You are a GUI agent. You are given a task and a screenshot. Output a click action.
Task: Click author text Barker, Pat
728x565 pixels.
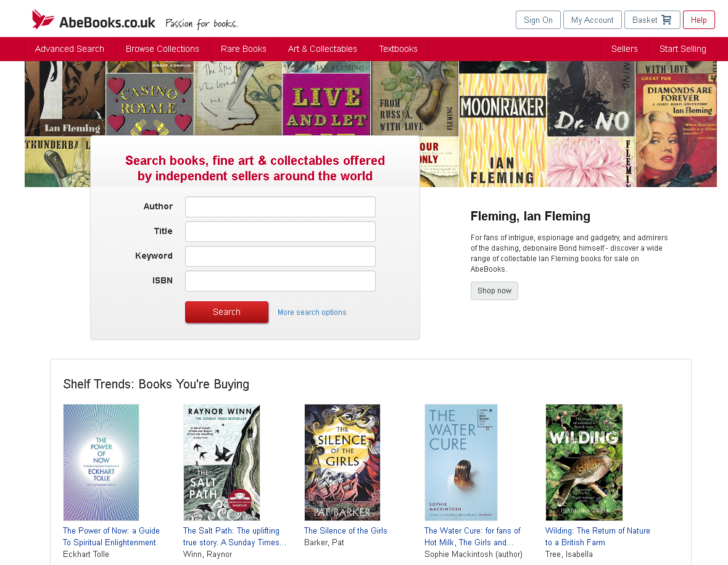click(324, 542)
